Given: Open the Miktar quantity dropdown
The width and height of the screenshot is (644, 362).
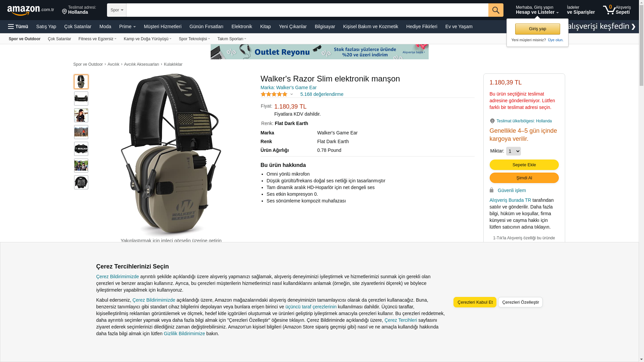Looking at the screenshot, I should point(513,151).
